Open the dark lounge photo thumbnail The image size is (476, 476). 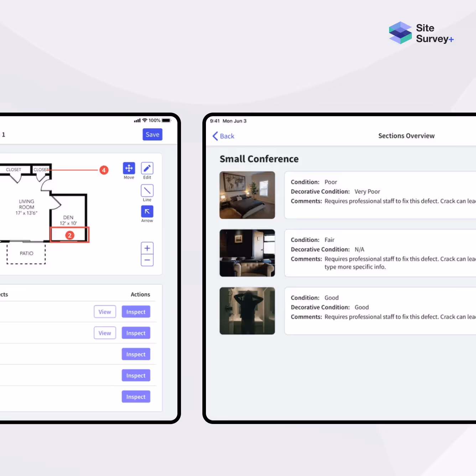pos(247,253)
